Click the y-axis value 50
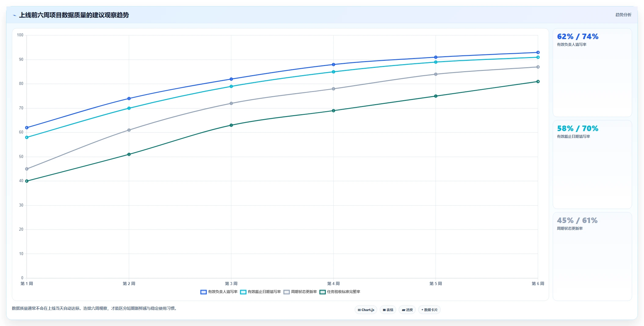 coord(21,157)
